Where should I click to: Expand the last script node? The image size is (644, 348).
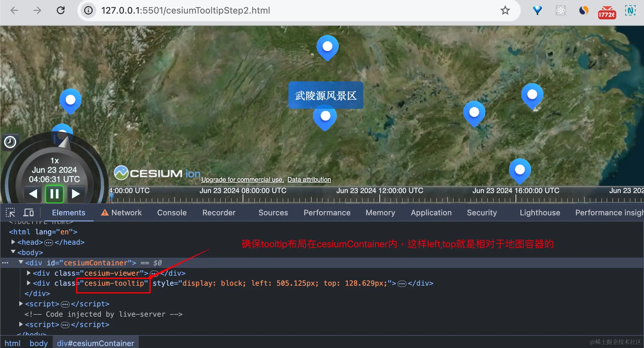coord(21,324)
